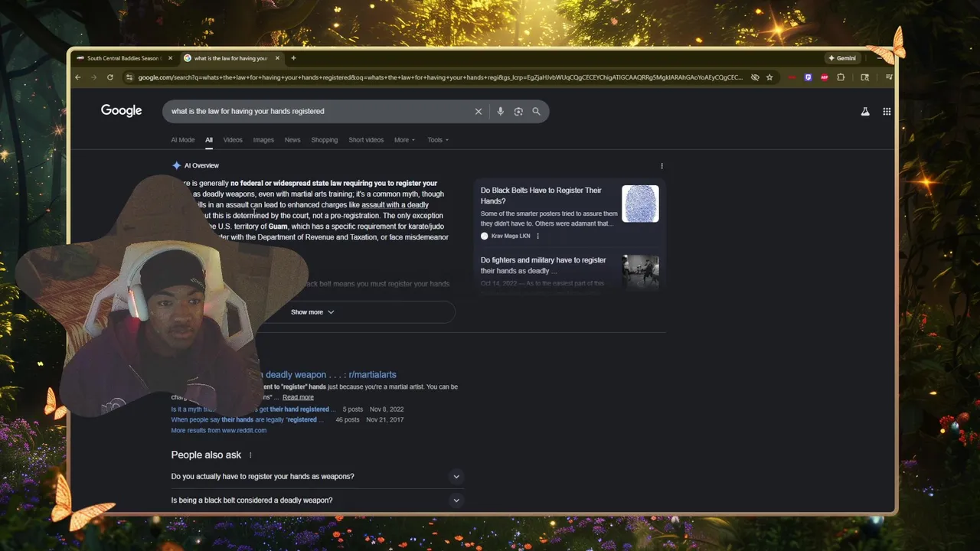Open the Twitch extension icon

(808, 77)
